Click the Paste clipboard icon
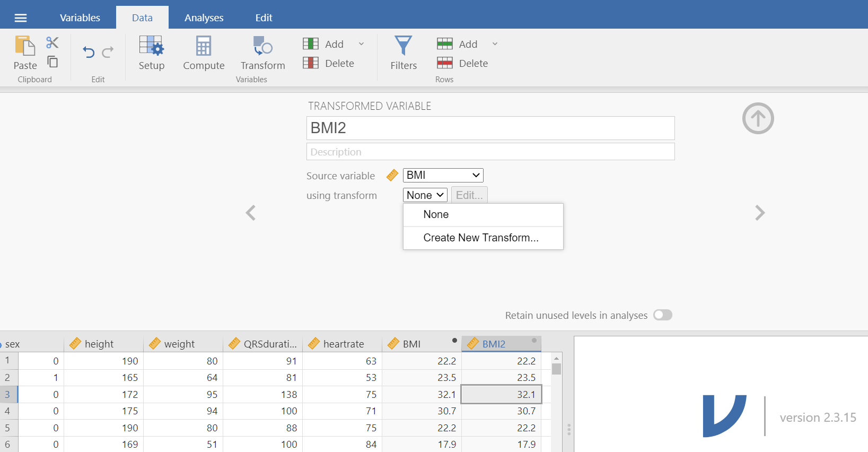868x452 pixels. pyautogui.click(x=25, y=47)
